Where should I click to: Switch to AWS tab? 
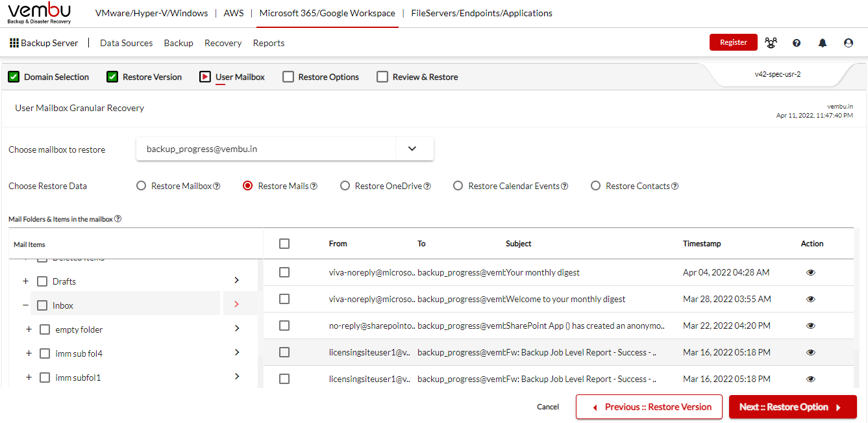coord(234,13)
